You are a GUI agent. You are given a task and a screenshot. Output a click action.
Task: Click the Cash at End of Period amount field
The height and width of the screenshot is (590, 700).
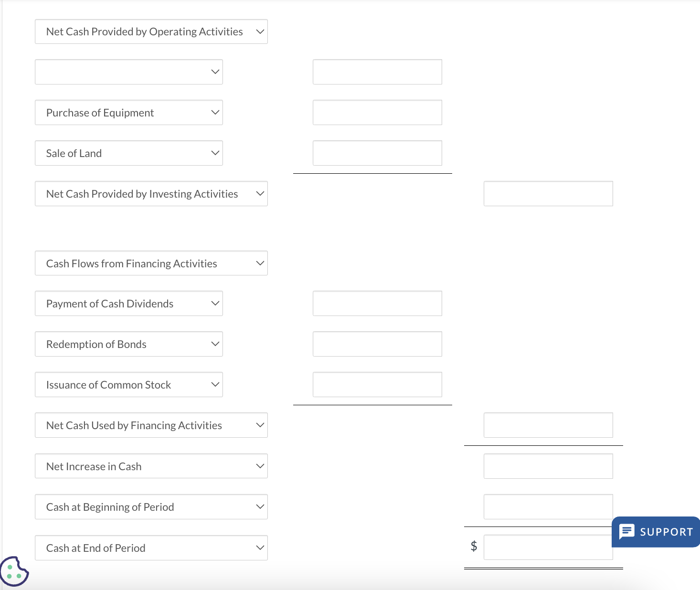[548, 548]
